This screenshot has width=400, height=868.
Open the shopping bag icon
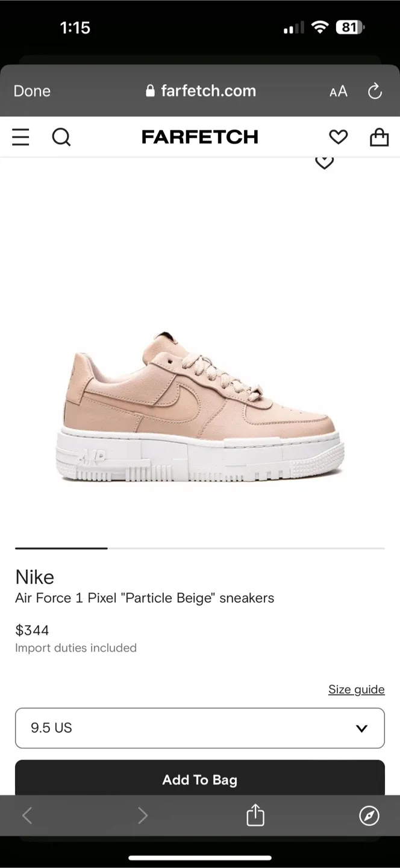point(379,137)
